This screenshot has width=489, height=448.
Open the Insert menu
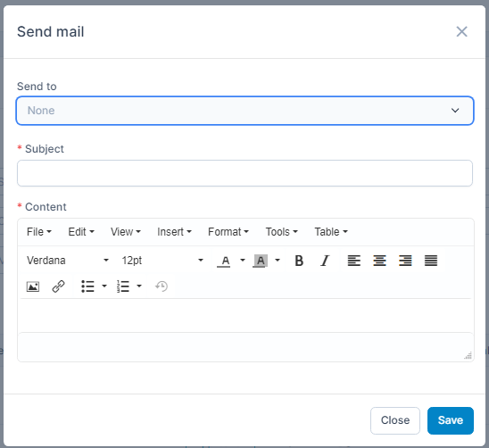[174, 232]
